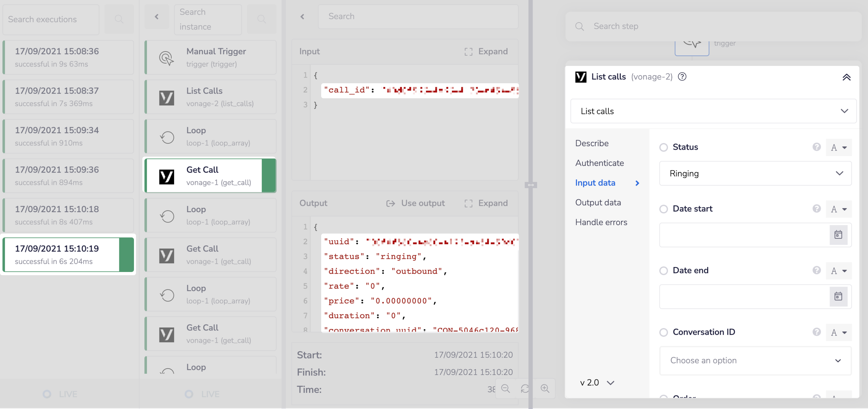Switch to the Authenticate tab
Screen dimensions: 868x409
click(x=599, y=163)
